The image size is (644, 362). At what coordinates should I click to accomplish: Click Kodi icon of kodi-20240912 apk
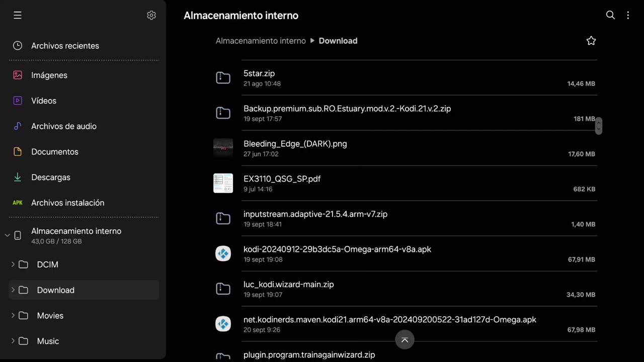(x=223, y=254)
